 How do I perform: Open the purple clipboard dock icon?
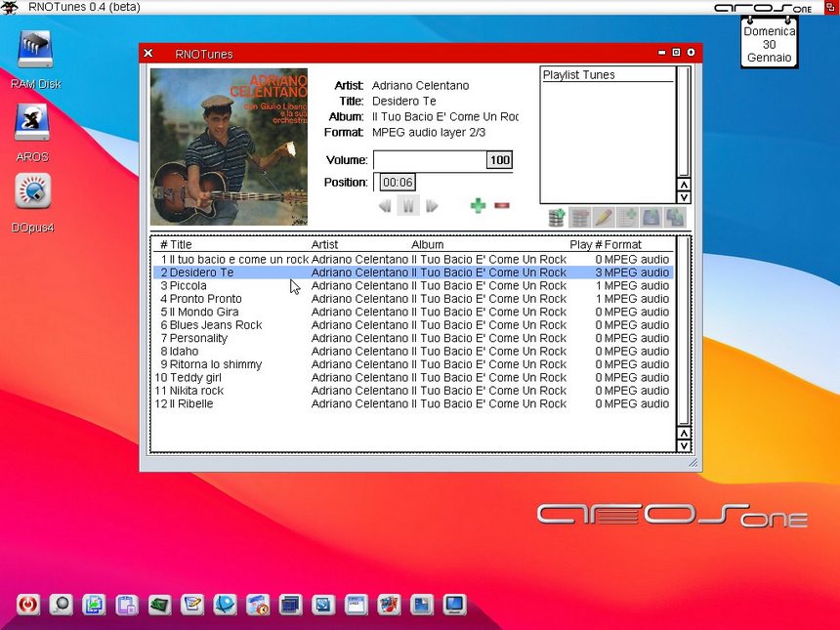tap(126, 605)
